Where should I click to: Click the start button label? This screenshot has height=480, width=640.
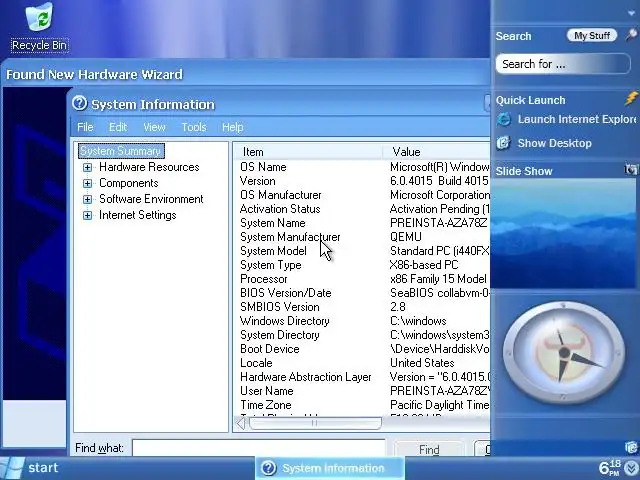pyautogui.click(x=43, y=468)
